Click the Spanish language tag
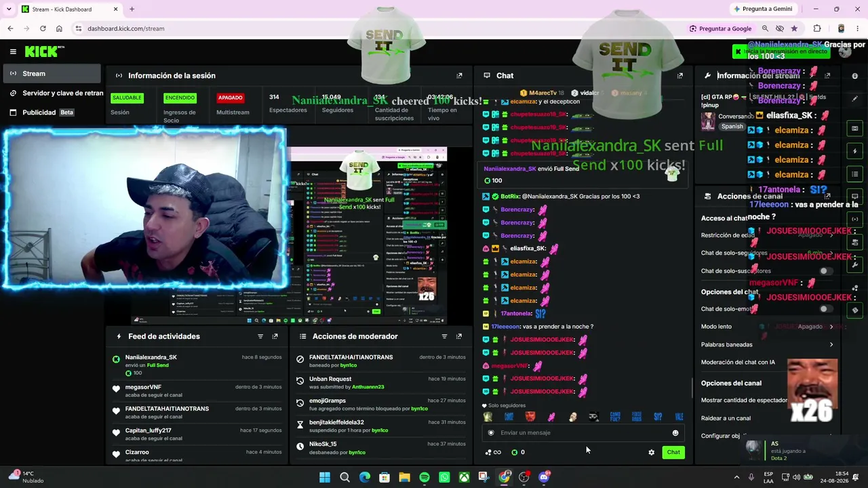The height and width of the screenshot is (488, 868). (732, 126)
